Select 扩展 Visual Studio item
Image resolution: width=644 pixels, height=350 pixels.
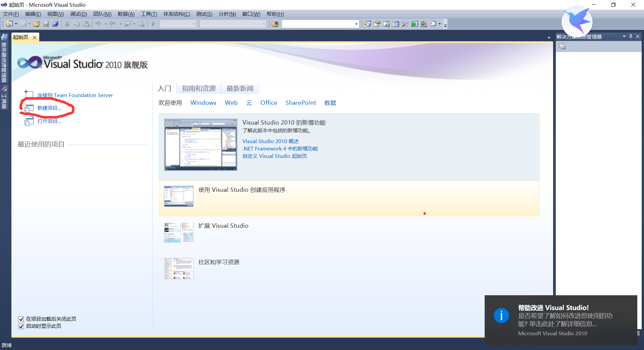point(223,226)
